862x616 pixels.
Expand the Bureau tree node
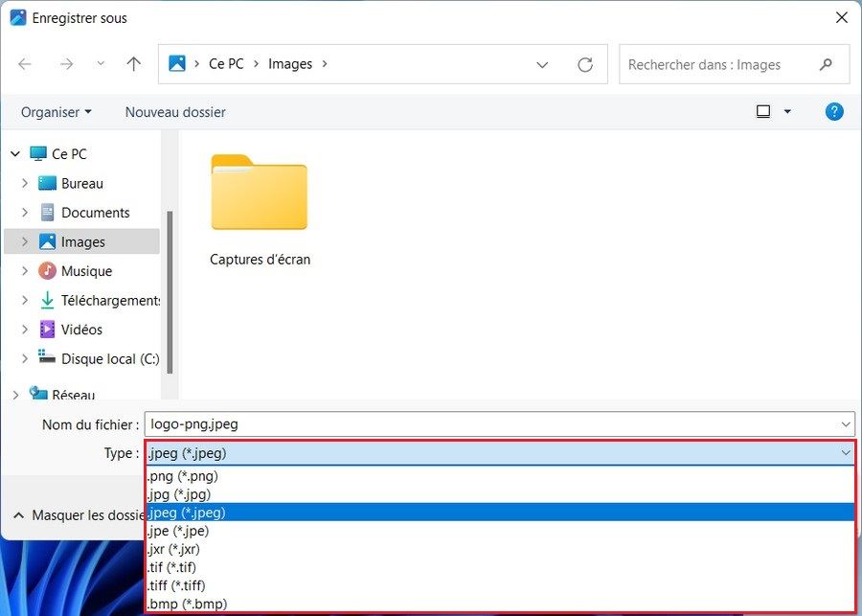tap(25, 184)
